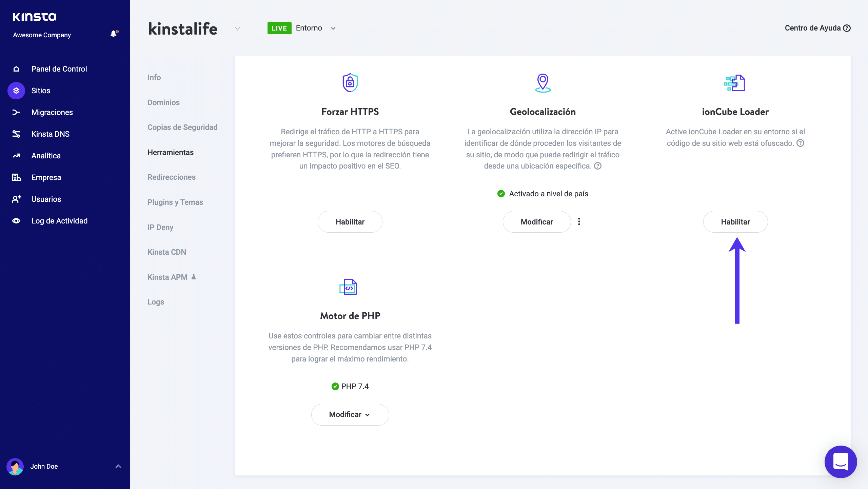
Task: Click the Kinsta logo
Action: 35,17
